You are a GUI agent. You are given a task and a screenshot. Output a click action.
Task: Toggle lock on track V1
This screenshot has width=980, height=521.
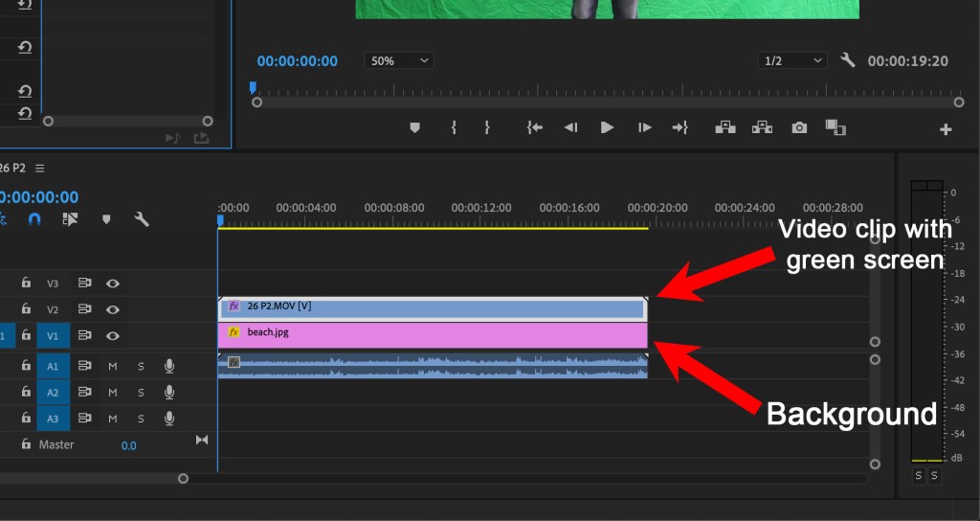(x=26, y=335)
